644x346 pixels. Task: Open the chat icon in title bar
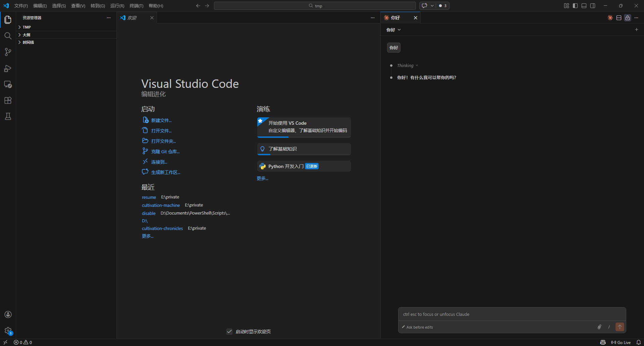(x=424, y=6)
